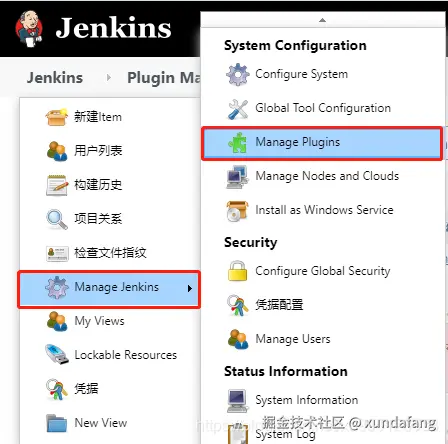Click the 构建历史 notepad icon
The height and width of the screenshot is (444, 448).
click(x=57, y=185)
